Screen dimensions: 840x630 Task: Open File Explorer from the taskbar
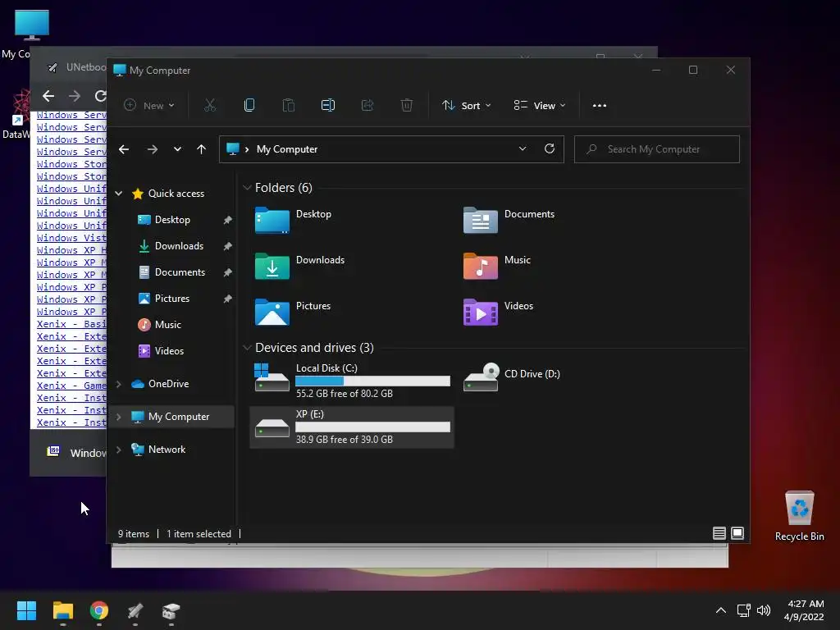pos(62,610)
